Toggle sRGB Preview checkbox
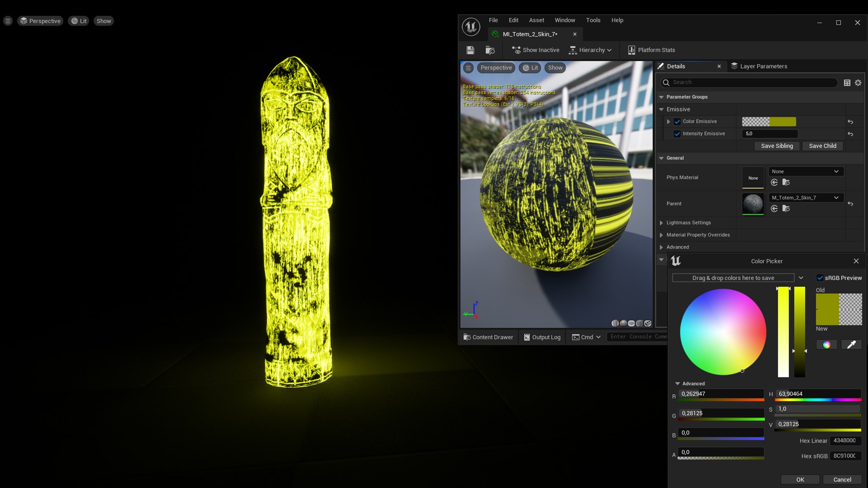 tap(820, 278)
